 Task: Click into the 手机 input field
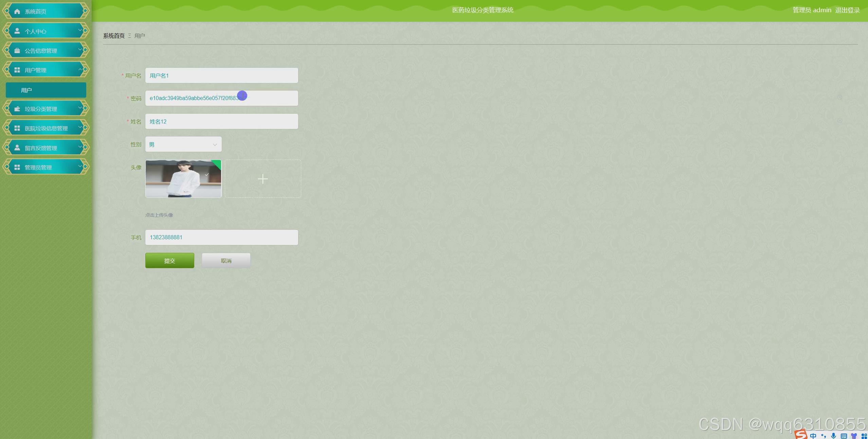(222, 237)
